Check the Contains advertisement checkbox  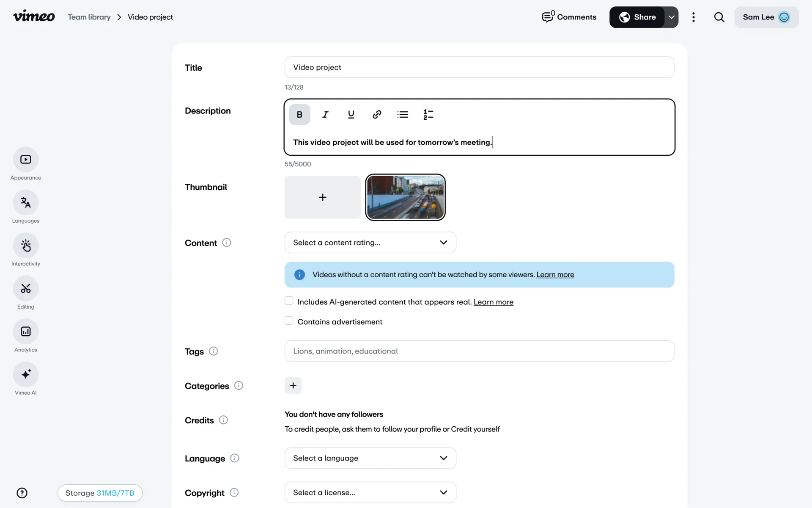(289, 321)
